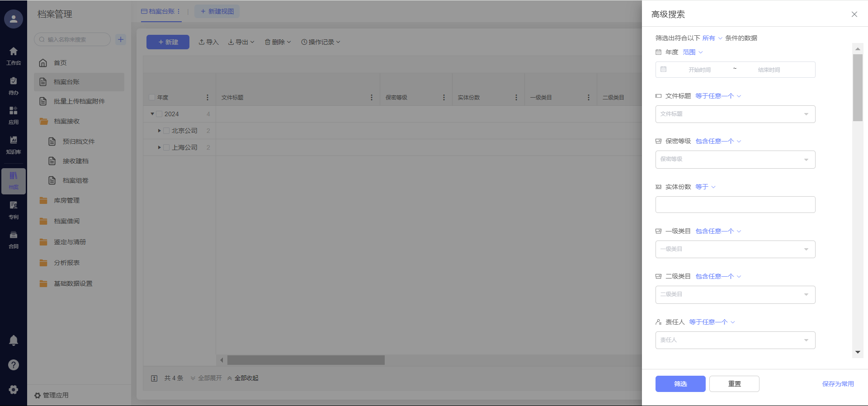Viewport: 868px width, 406px height.
Task: Open the 合同 contract icon
Action: point(14,240)
